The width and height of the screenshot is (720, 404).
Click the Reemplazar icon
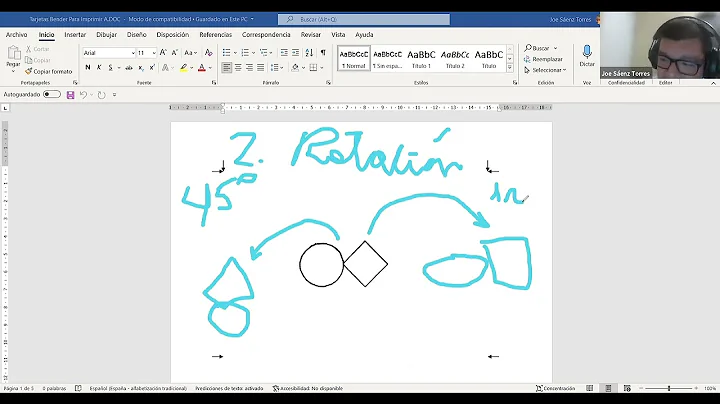tap(527, 59)
